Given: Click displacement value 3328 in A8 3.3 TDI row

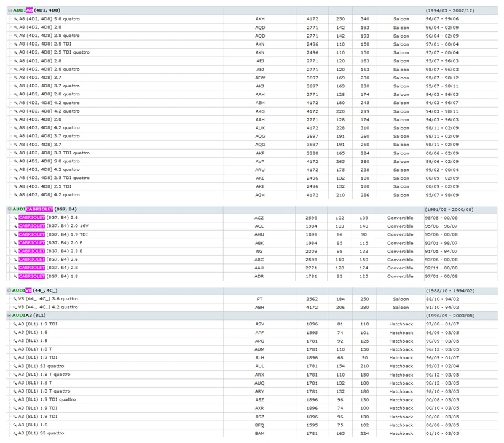Looking at the screenshot, I should coord(312,153).
